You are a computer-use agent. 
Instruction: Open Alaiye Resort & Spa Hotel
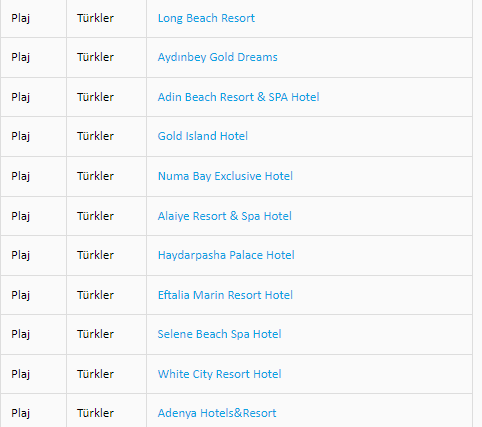click(225, 216)
